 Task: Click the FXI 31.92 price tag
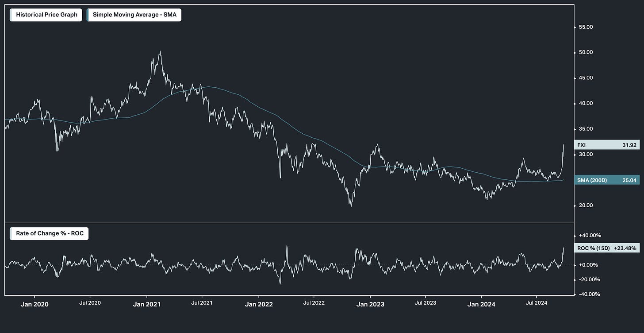point(607,145)
